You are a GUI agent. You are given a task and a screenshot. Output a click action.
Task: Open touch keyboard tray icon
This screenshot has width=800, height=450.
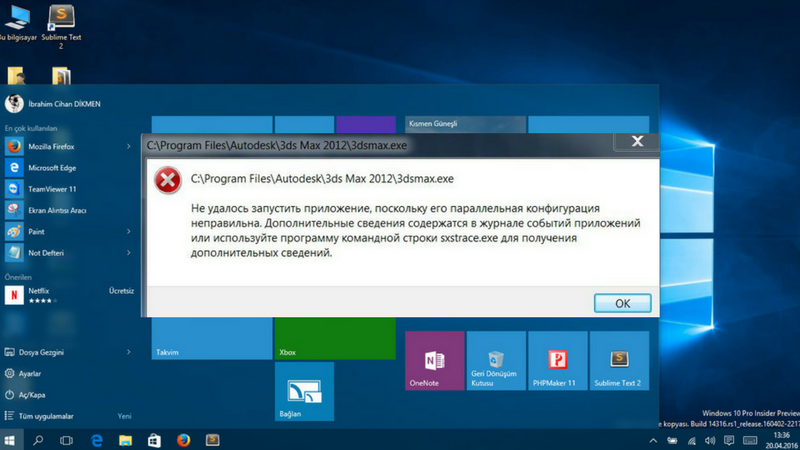pyautogui.click(x=750, y=440)
